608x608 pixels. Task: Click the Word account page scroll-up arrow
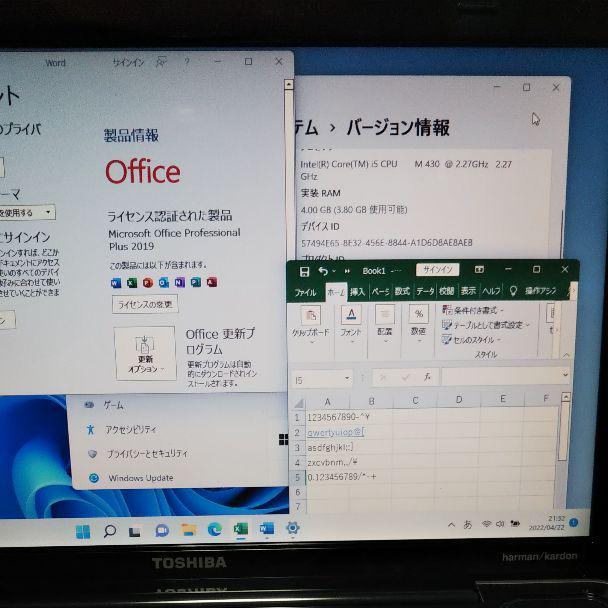(x=288, y=84)
